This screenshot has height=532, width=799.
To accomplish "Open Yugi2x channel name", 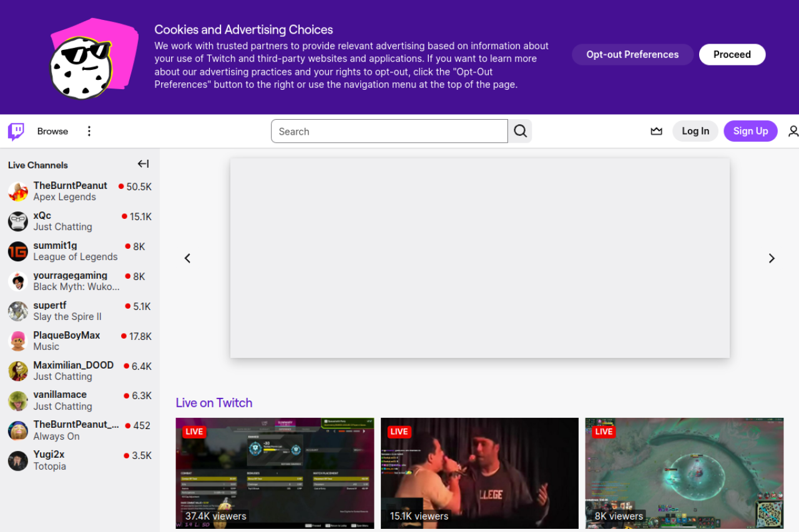I will coord(49,455).
